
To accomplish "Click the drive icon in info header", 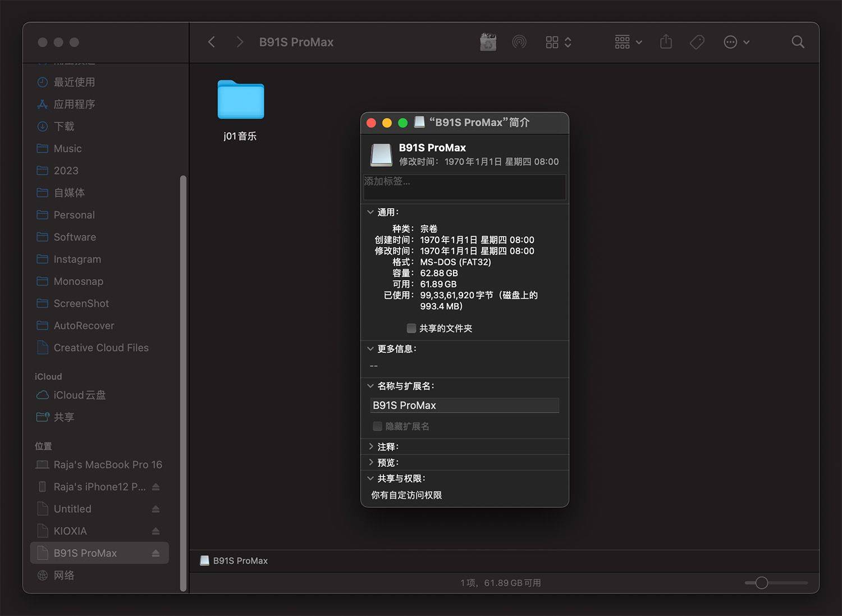I will 381,155.
